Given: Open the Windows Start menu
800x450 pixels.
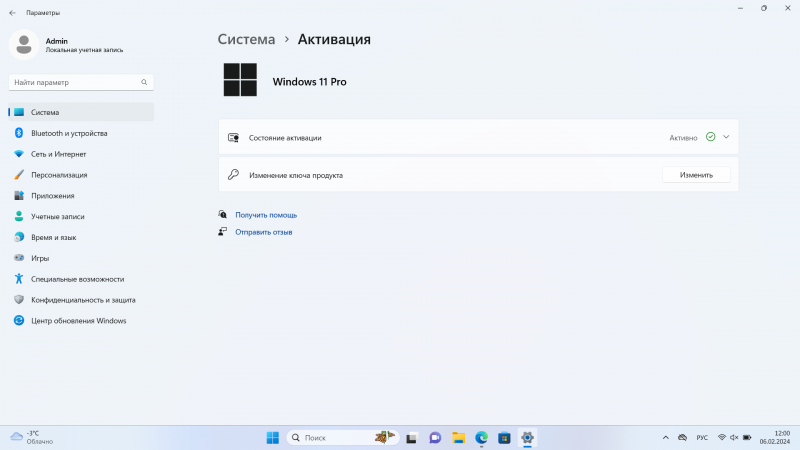Looking at the screenshot, I should click(272, 438).
